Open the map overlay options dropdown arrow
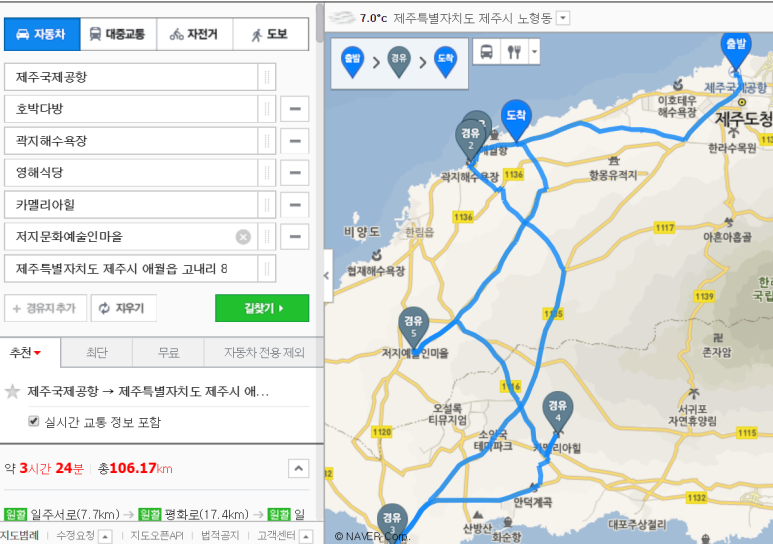This screenshot has height=544, width=773. [534, 52]
